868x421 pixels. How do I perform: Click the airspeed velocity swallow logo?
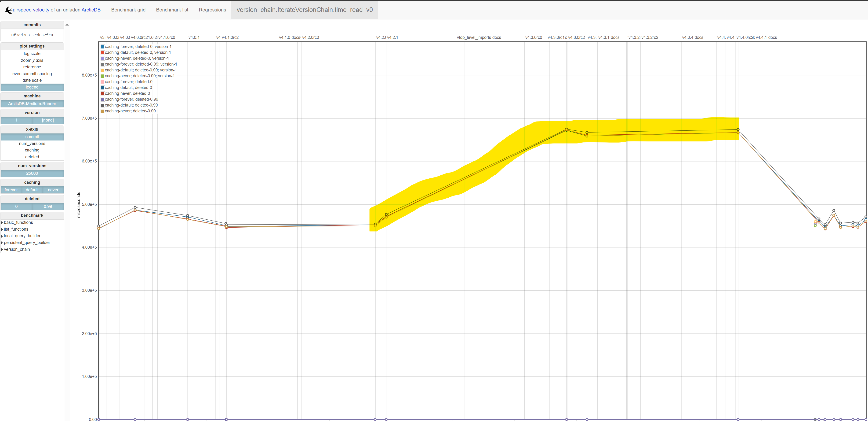click(8, 10)
